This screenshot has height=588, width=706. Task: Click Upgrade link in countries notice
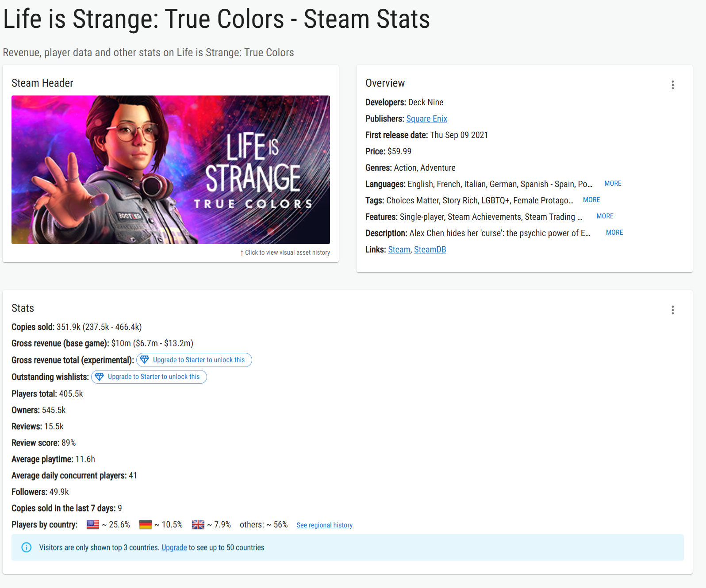174,547
